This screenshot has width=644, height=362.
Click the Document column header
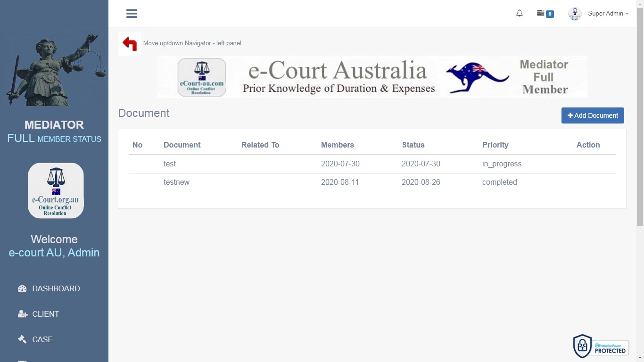pyautogui.click(x=182, y=145)
